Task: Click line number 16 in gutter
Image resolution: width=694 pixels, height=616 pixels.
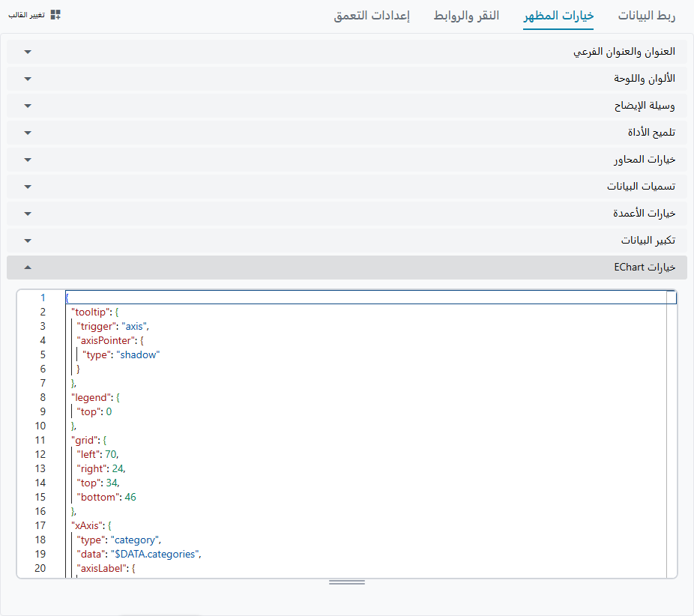Action: pyautogui.click(x=40, y=511)
